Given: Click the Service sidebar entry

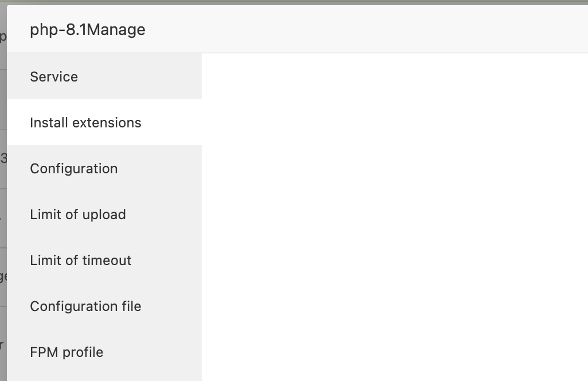Looking at the screenshot, I should [54, 77].
